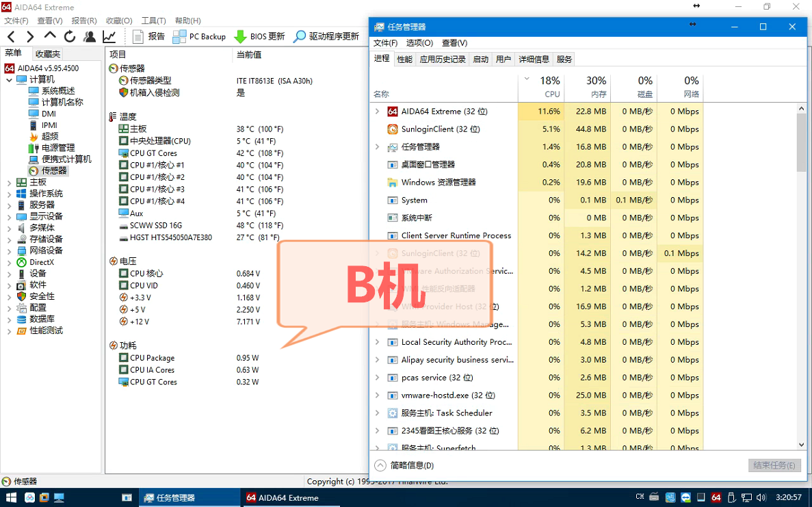Expand the 显示设备 tree node

(9, 216)
